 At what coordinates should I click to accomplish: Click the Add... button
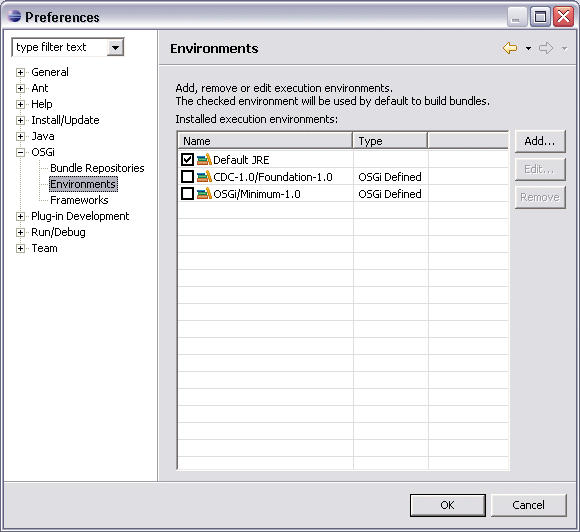pyautogui.click(x=540, y=141)
